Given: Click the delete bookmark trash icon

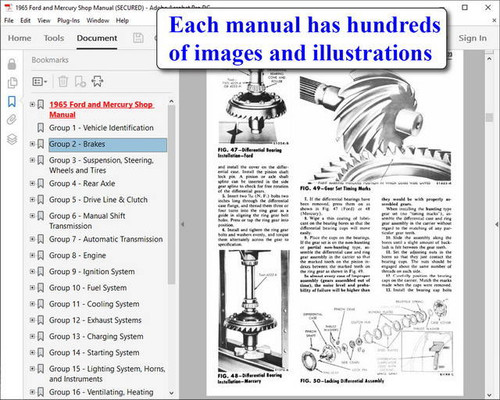Looking at the screenshot, I should [x=63, y=81].
